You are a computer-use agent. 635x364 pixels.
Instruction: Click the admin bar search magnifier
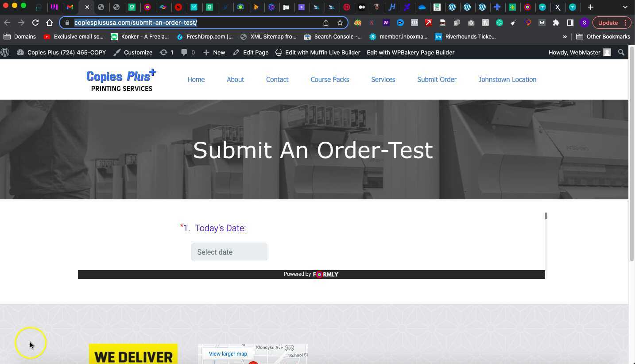pos(621,52)
